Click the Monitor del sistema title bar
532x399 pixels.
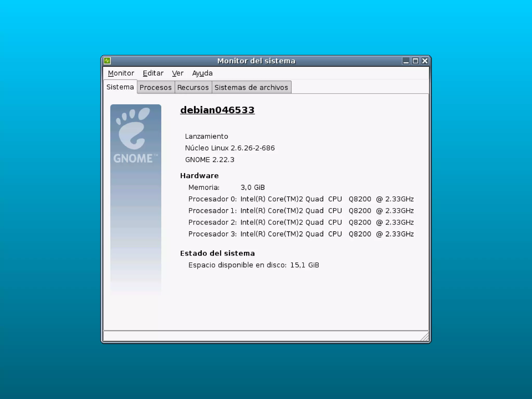tap(256, 61)
